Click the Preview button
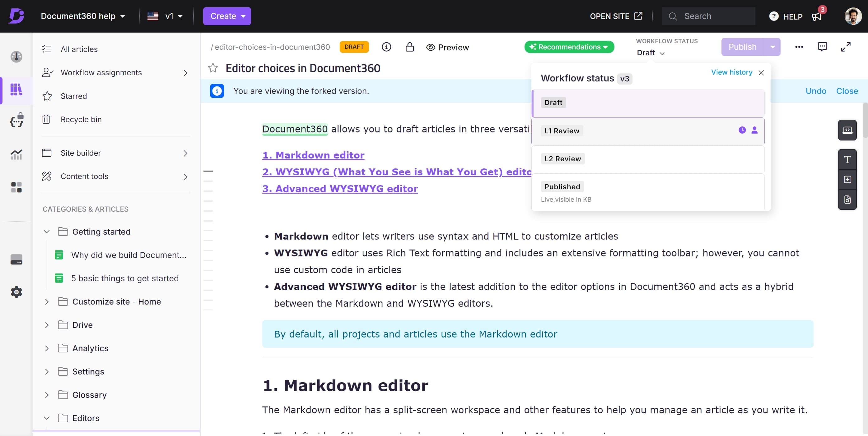The width and height of the screenshot is (868, 436). click(447, 48)
